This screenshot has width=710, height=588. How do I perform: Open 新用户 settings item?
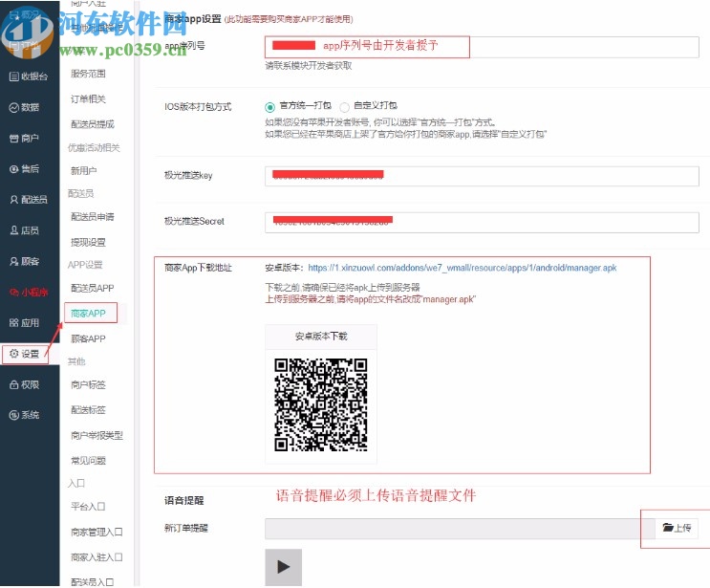click(x=84, y=171)
